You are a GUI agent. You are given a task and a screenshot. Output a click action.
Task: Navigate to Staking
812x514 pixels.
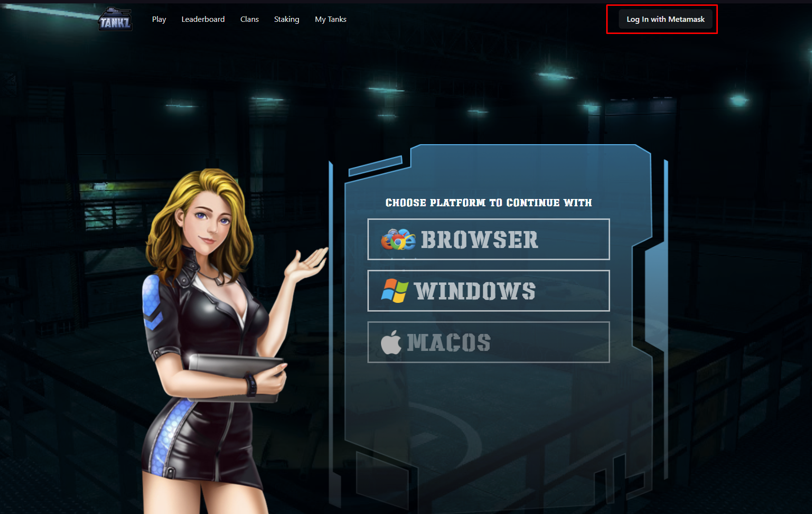(286, 19)
